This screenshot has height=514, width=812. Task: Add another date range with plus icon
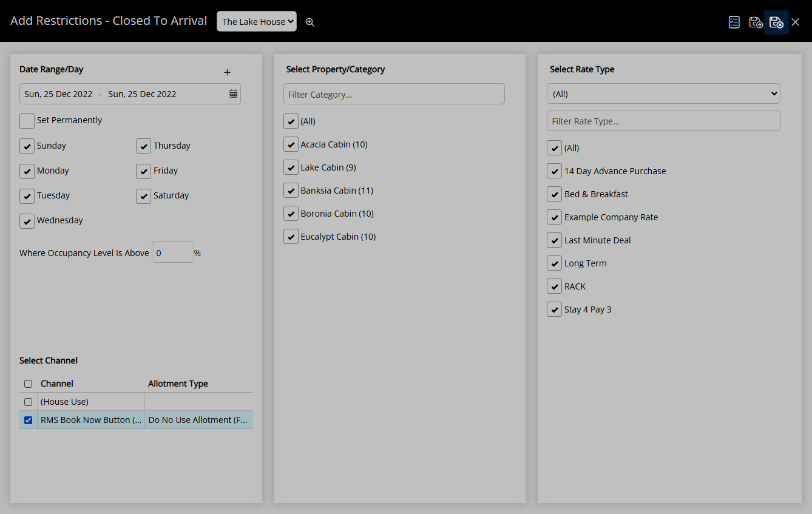(x=228, y=72)
